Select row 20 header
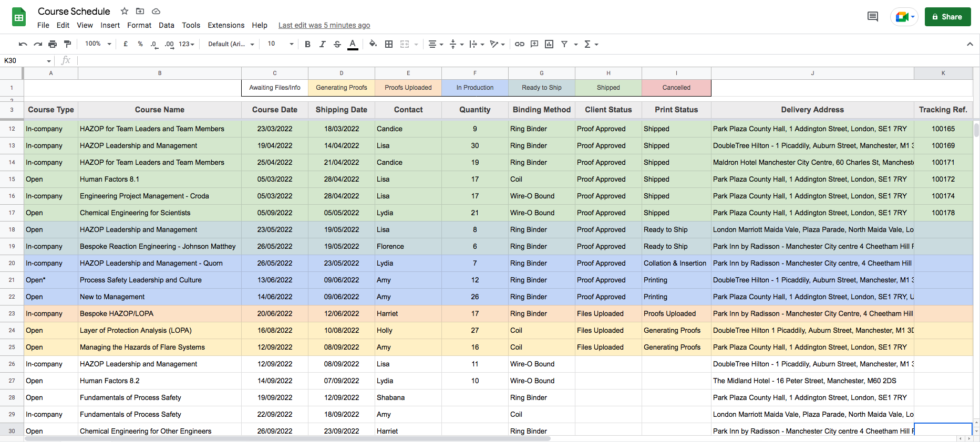 pos(12,263)
